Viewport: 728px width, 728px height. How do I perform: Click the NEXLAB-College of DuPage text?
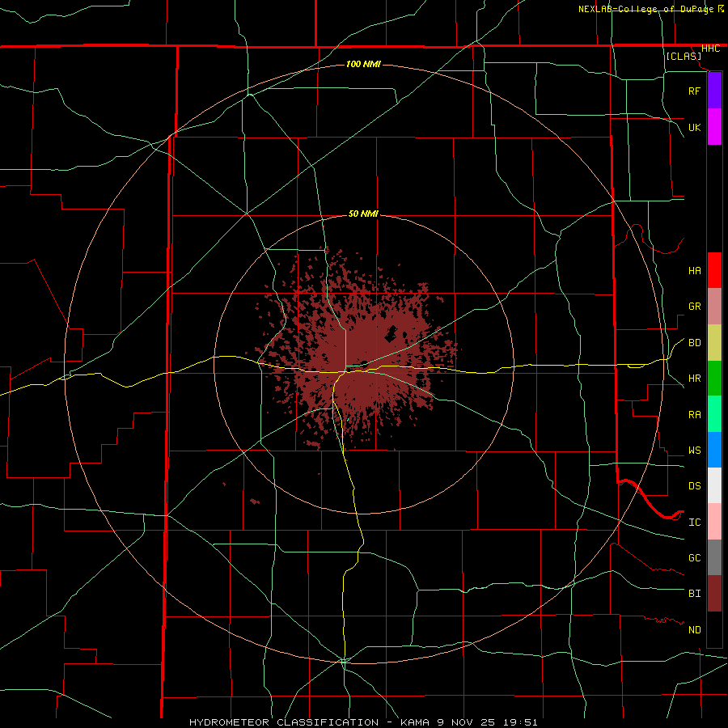tap(645, 9)
